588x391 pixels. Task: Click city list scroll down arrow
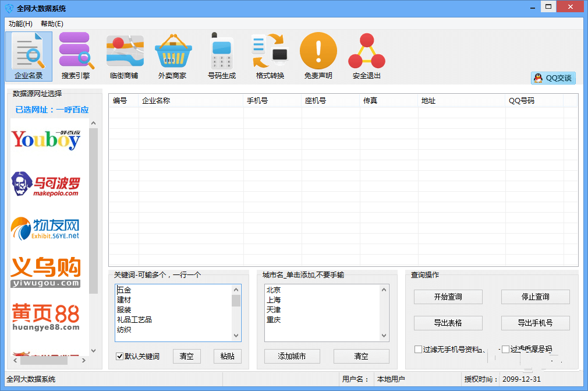384,336
